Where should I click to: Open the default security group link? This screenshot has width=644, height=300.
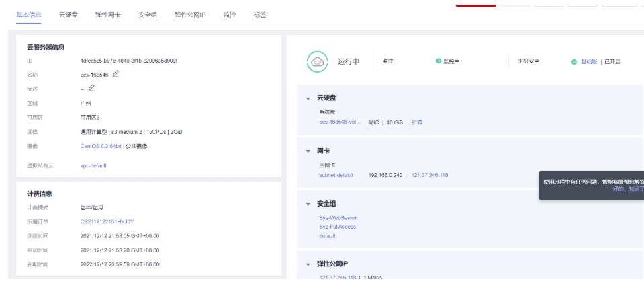click(x=327, y=236)
